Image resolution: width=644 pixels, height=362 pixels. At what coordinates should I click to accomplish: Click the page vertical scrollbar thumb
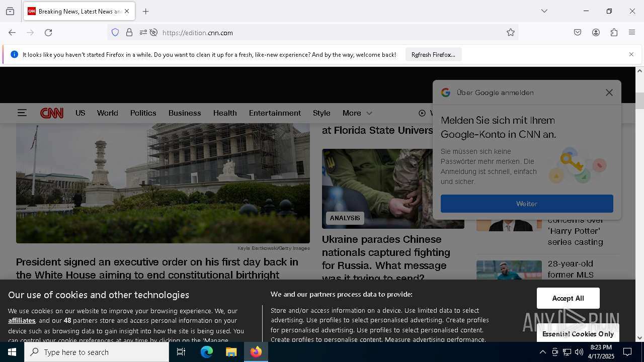pos(639,101)
